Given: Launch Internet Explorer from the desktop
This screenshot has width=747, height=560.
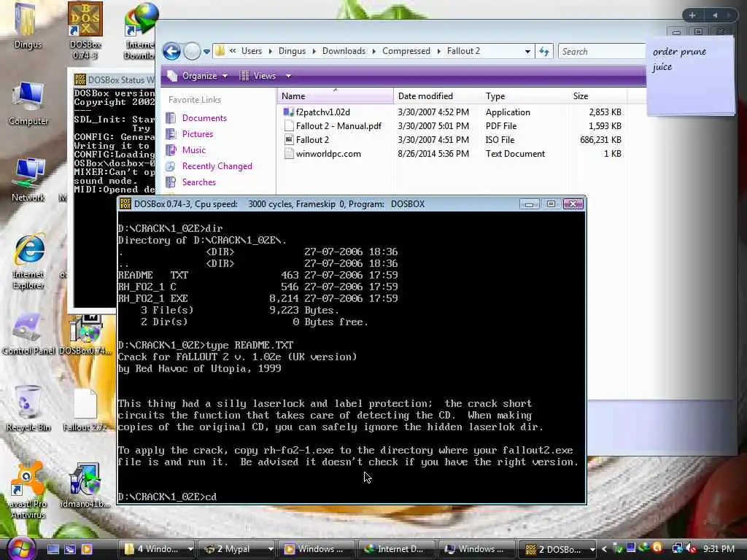Looking at the screenshot, I should [x=28, y=262].
